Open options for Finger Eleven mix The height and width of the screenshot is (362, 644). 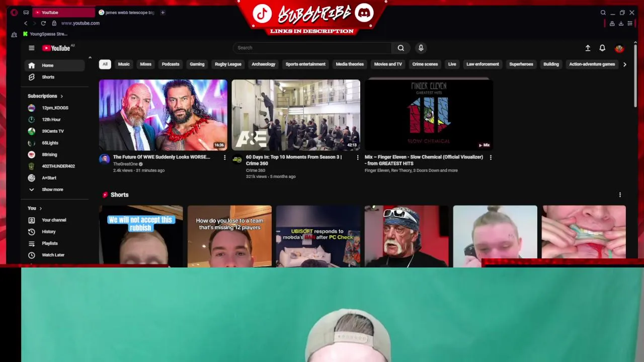491,157
